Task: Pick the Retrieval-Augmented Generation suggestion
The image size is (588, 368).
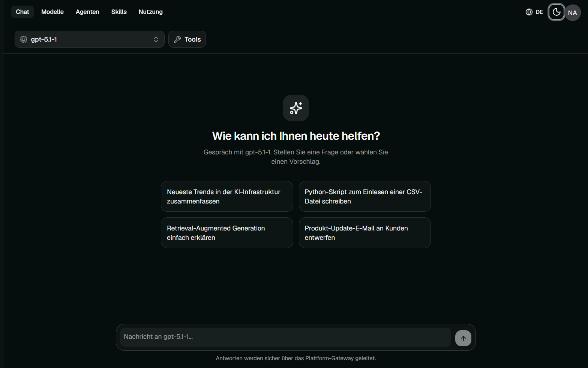Action: [227, 233]
